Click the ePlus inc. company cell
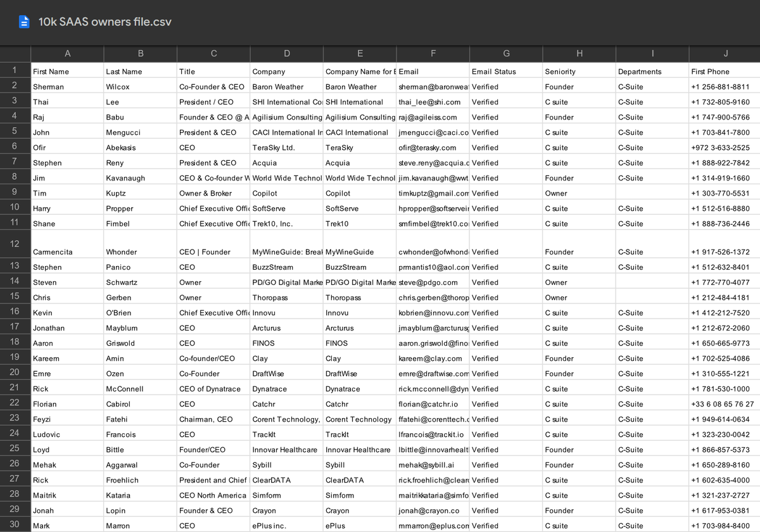Screen dimensions: 760x532 click(x=287, y=525)
